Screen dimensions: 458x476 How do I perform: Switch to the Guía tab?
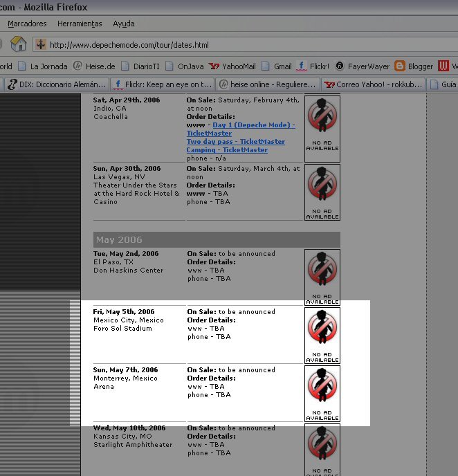coord(443,84)
